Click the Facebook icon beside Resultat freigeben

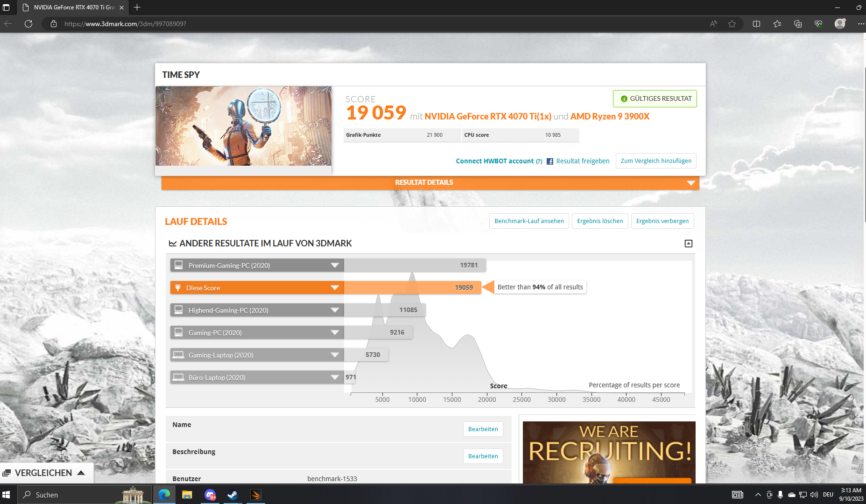tap(550, 161)
